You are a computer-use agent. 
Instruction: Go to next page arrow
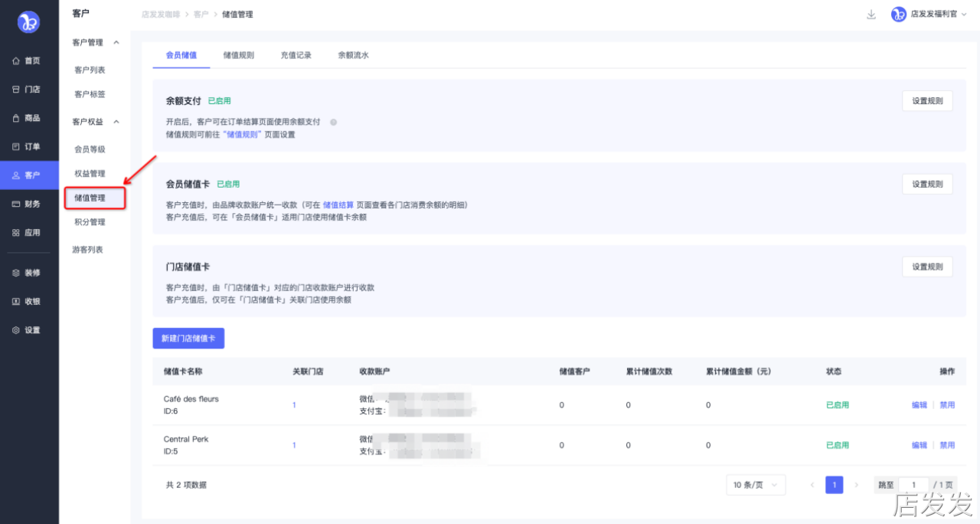(x=856, y=485)
